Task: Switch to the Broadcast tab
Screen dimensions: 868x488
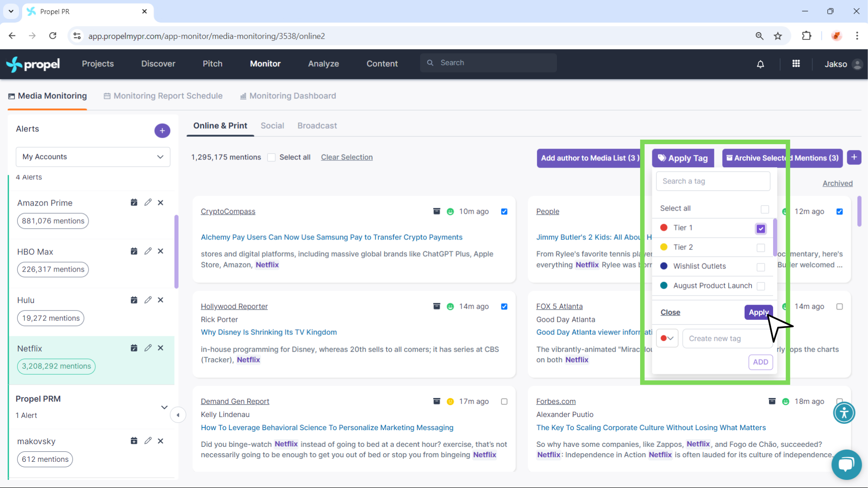Action: pos(317,126)
